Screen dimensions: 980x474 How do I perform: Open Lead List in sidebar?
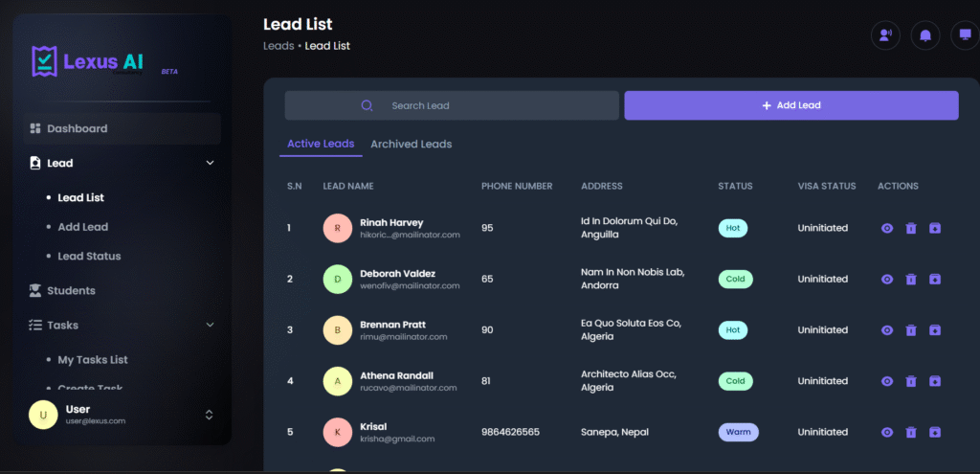click(81, 197)
